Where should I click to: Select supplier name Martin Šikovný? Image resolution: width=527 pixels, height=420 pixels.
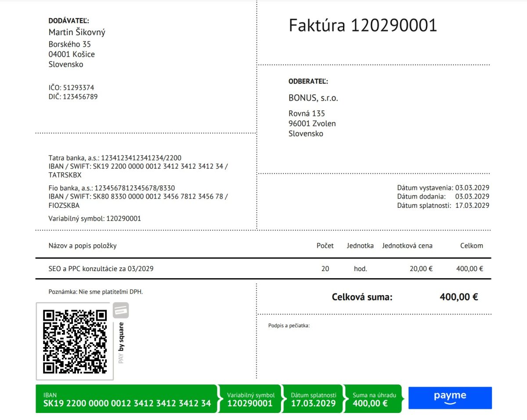pos(77,32)
